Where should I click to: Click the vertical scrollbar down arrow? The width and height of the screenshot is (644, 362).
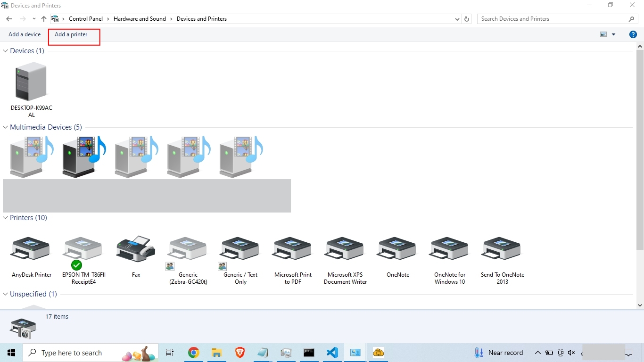point(640,305)
